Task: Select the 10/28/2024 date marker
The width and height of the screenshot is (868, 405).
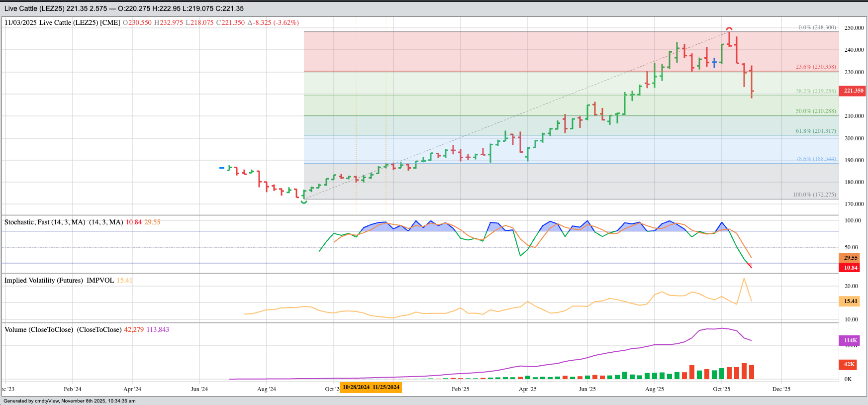Action: click(x=356, y=387)
